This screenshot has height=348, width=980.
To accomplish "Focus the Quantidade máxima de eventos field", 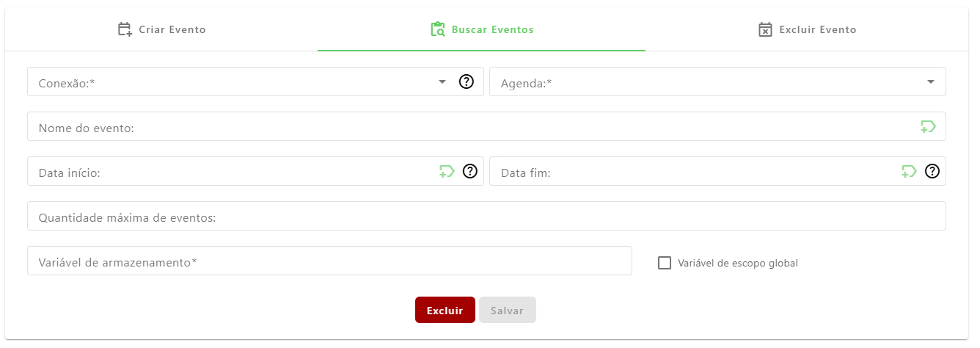I will point(486,216).
